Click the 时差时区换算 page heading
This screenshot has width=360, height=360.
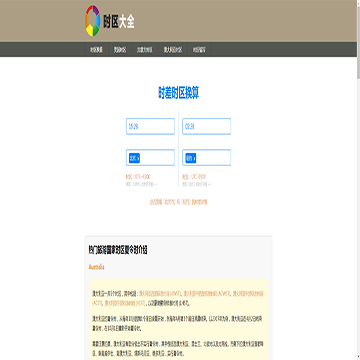178,93
